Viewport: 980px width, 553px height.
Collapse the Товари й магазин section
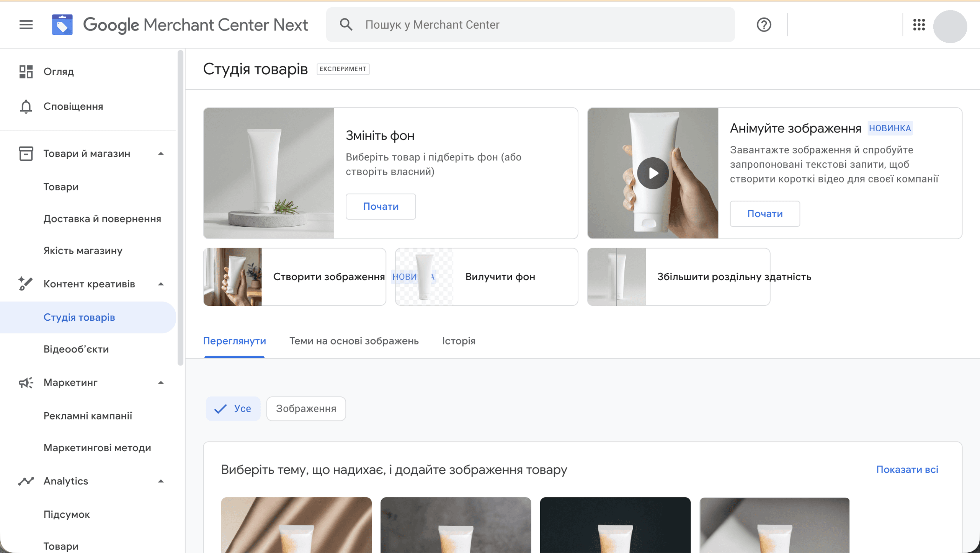(x=161, y=153)
